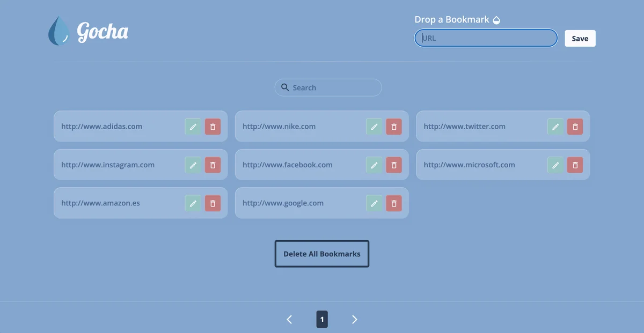Edit the adidas.com bookmark
This screenshot has height=333, width=644.
coord(193,127)
